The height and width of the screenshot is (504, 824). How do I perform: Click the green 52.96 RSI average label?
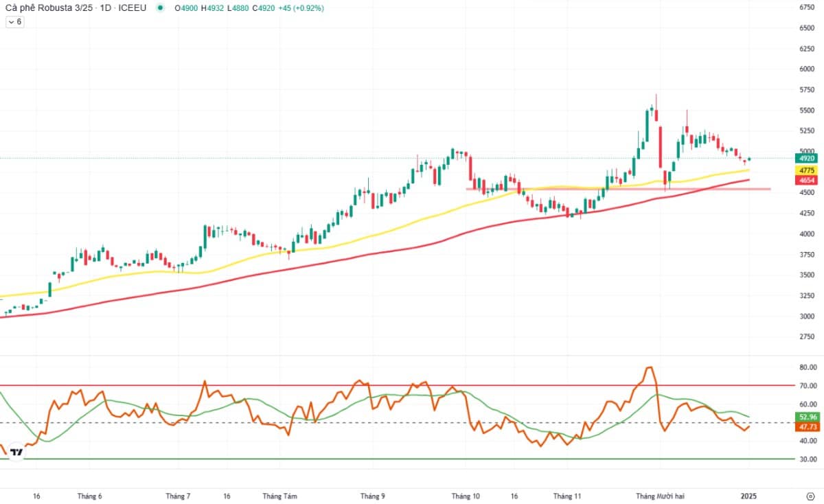[x=806, y=417]
